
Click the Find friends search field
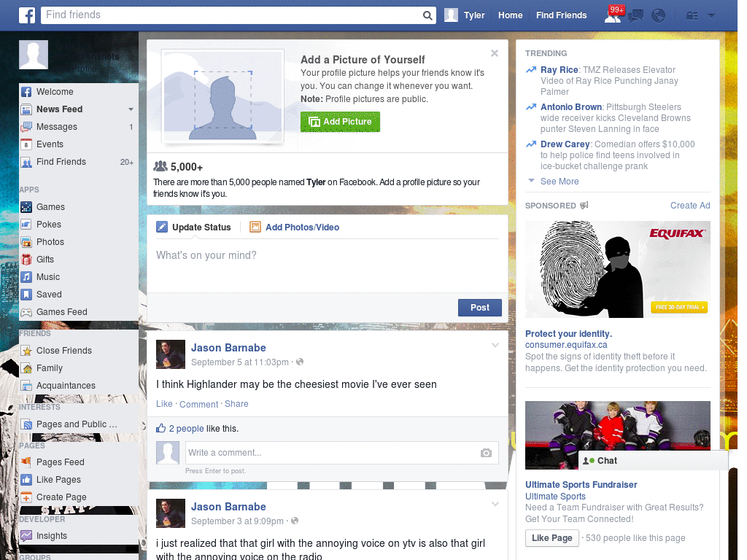tap(231, 15)
